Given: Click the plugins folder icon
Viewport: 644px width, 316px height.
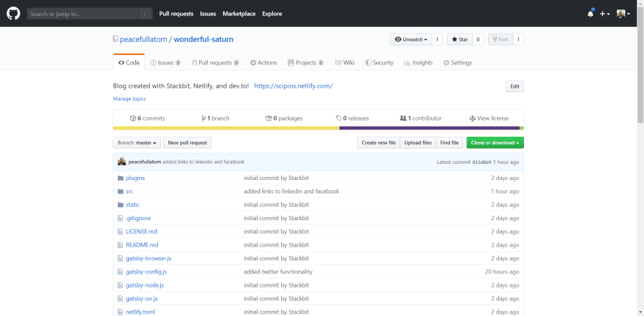Looking at the screenshot, I should pyautogui.click(x=120, y=178).
